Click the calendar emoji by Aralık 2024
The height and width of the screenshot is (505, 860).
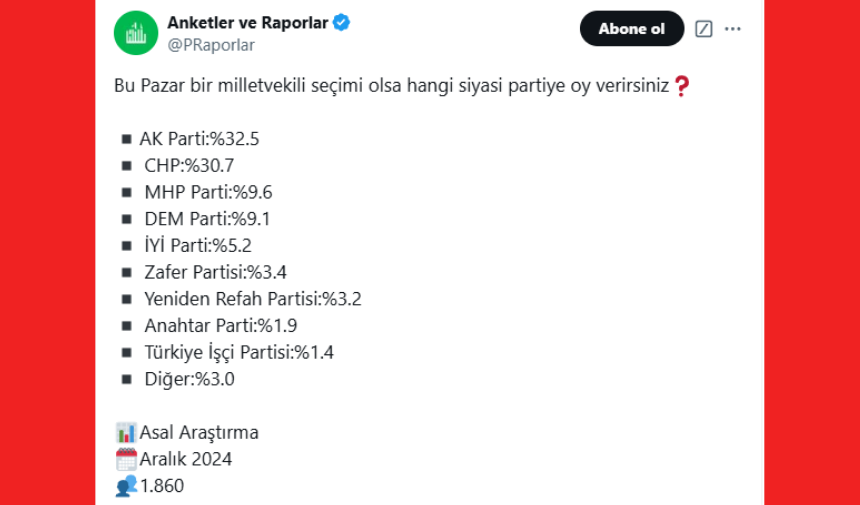[x=126, y=459]
